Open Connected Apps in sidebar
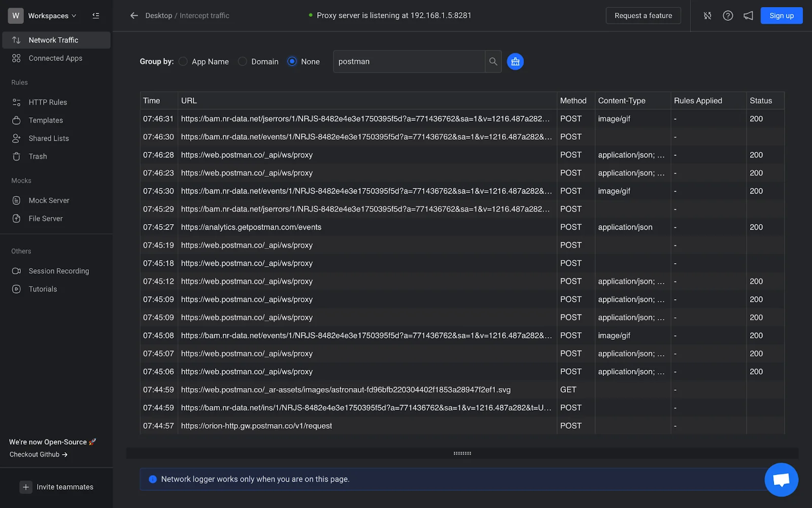This screenshot has height=508, width=812. pyautogui.click(x=56, y=58)
